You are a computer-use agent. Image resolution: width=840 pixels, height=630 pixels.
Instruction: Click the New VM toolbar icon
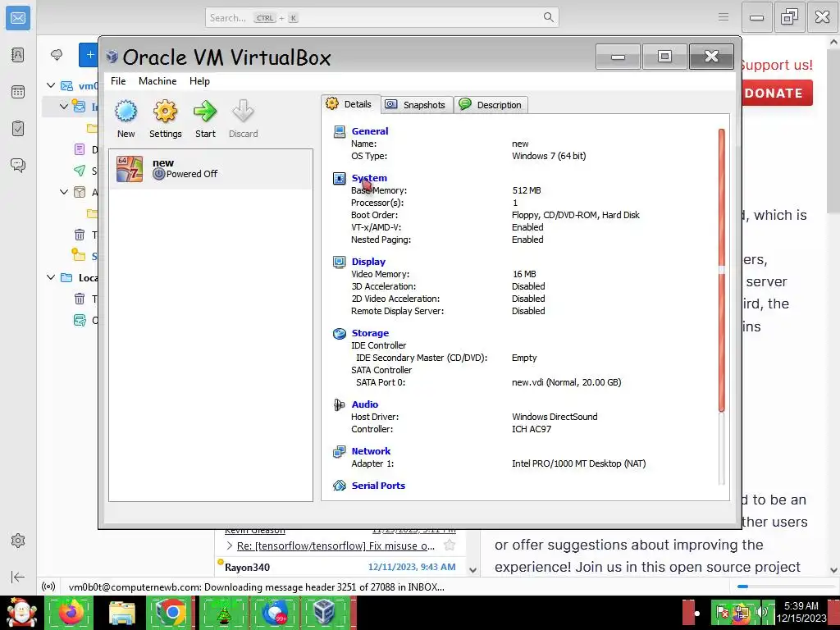(x=126, y=119)
